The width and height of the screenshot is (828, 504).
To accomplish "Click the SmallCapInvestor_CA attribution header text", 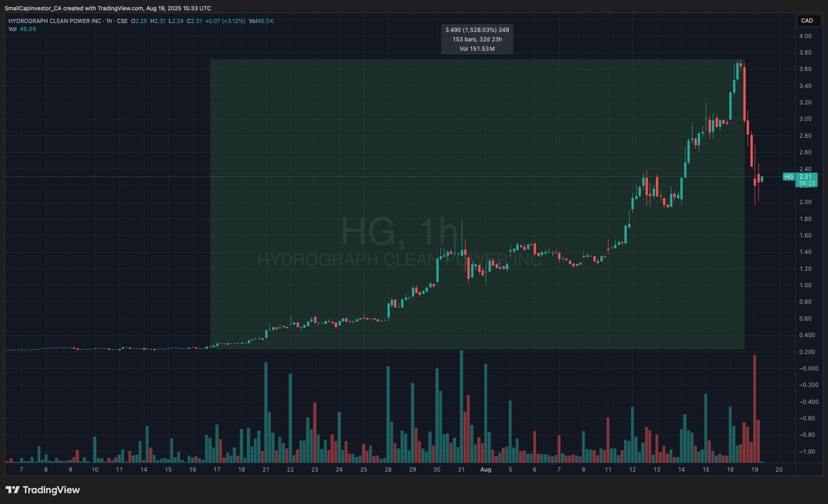I will point(108,8).
